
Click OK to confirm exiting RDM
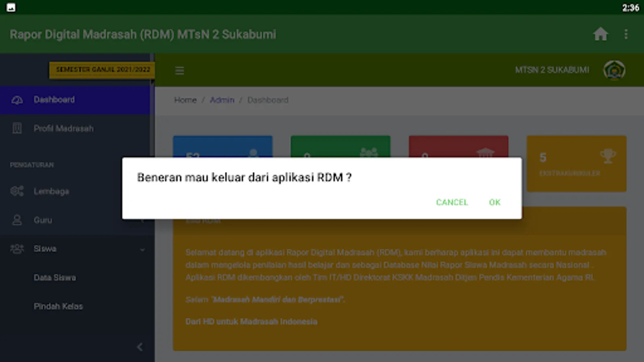pyautogui.click(x=495, y=202)
